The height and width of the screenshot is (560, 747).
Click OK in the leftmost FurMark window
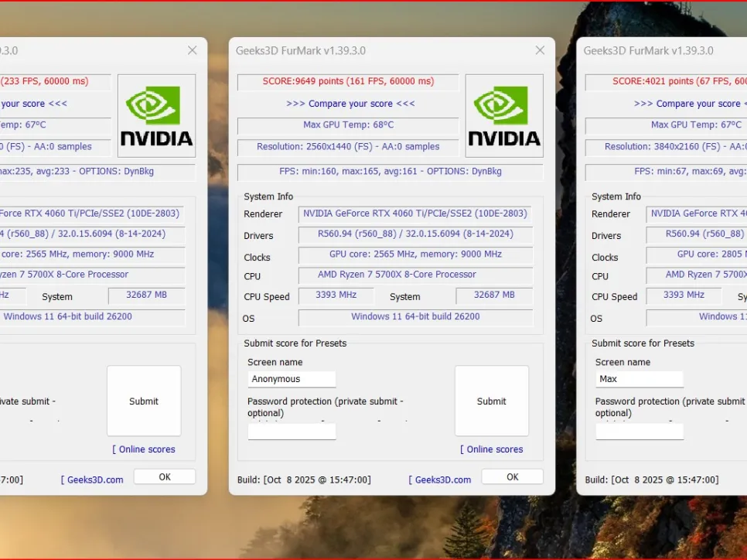pyautogui.click(x=164, y=477)
